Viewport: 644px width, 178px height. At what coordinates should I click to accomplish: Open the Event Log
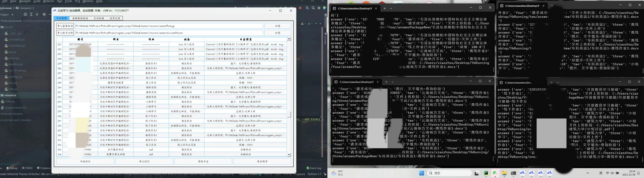pos(314,168)
